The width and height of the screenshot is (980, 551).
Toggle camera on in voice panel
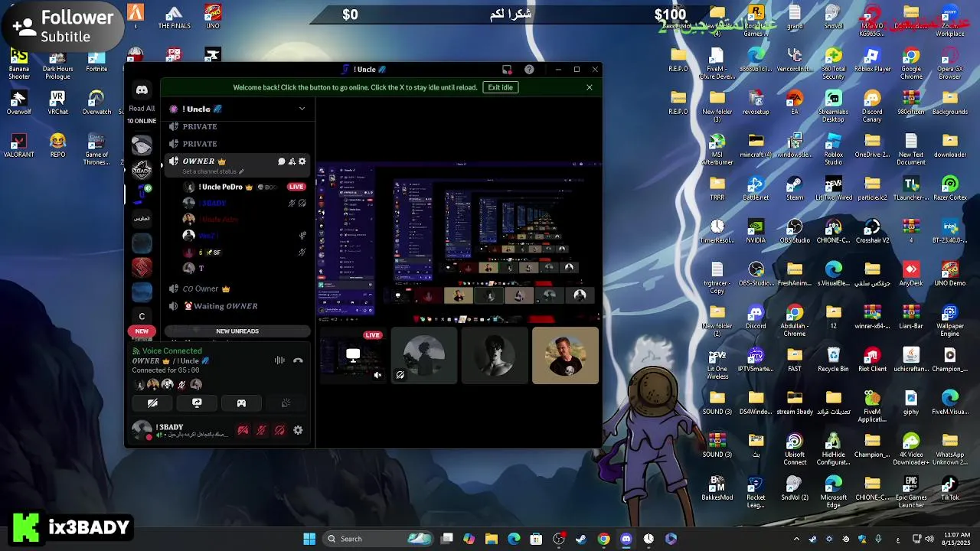point(152,403)
